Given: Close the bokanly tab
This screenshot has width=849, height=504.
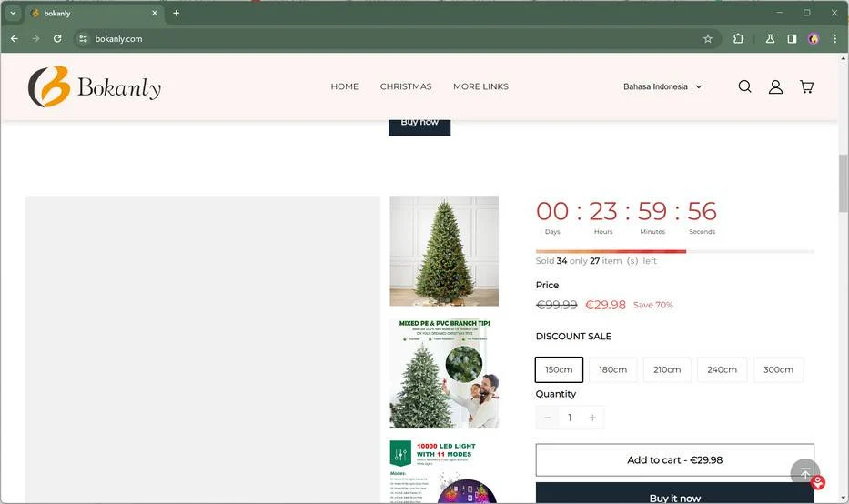Looking at the screenshot, I should (155, 13).
